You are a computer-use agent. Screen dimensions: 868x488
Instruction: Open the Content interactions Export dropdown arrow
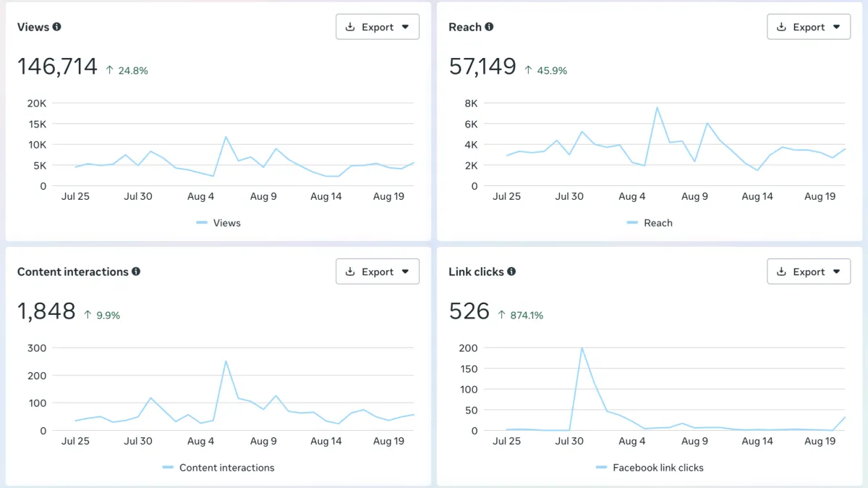click(405, 272)
